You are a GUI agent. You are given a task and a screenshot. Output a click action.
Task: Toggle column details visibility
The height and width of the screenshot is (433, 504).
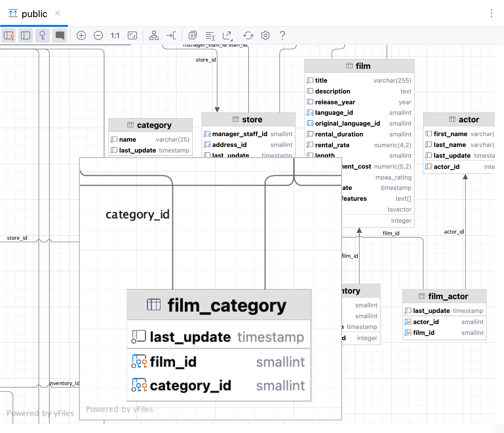[26, 35]
